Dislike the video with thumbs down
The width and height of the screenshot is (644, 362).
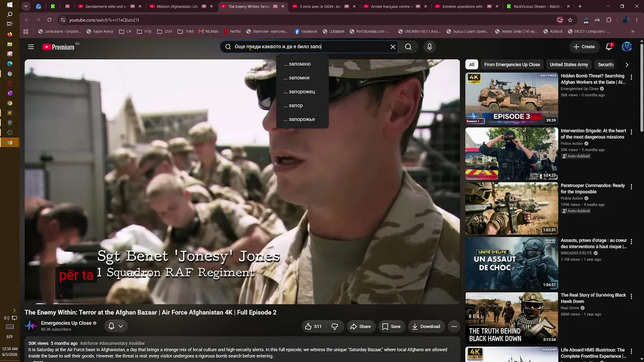point(335,326)
